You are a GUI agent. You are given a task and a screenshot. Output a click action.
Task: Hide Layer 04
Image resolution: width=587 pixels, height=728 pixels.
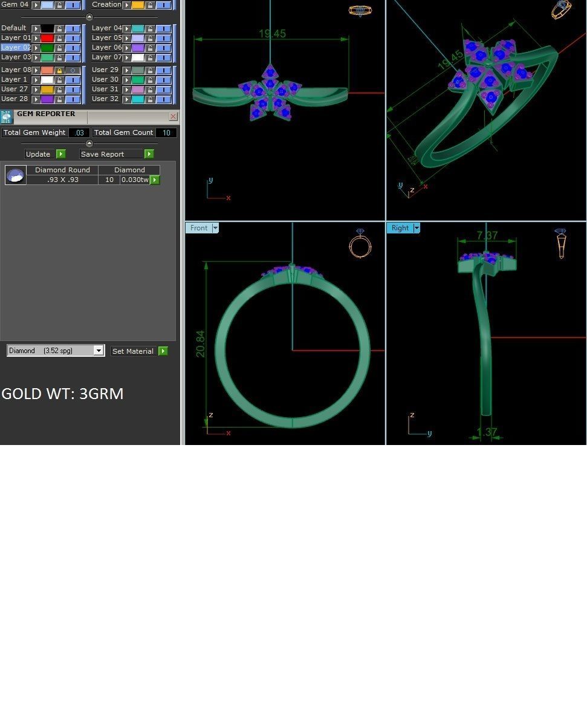click(163, 28)
